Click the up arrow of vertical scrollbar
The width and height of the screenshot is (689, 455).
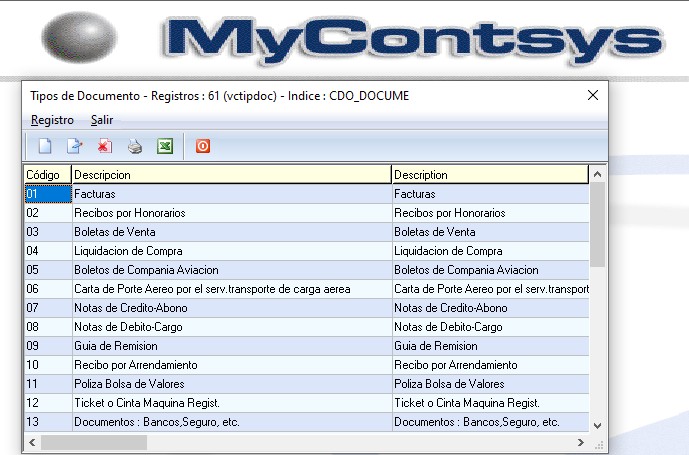(598, 174)
